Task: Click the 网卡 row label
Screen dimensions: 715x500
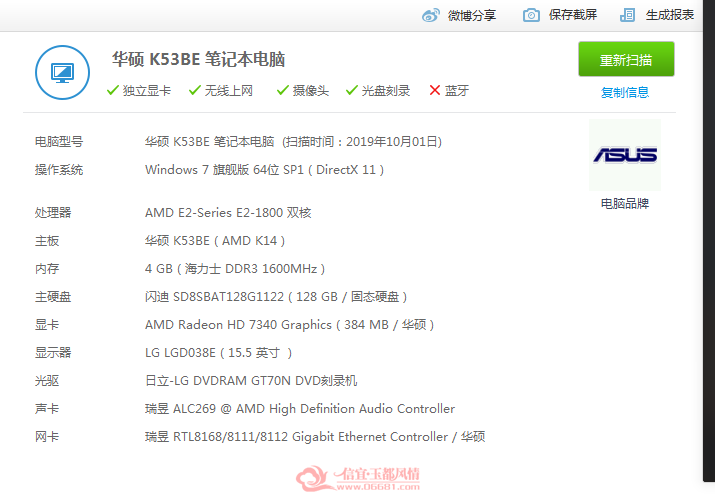Action: click(47, 437)
